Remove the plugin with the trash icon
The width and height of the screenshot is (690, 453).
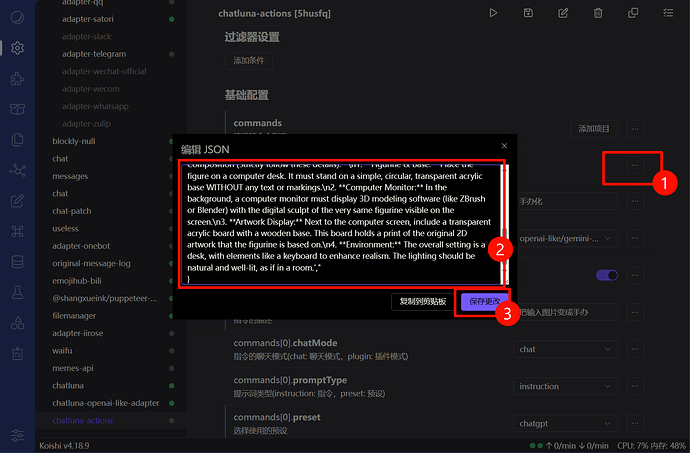click(598, 13)
